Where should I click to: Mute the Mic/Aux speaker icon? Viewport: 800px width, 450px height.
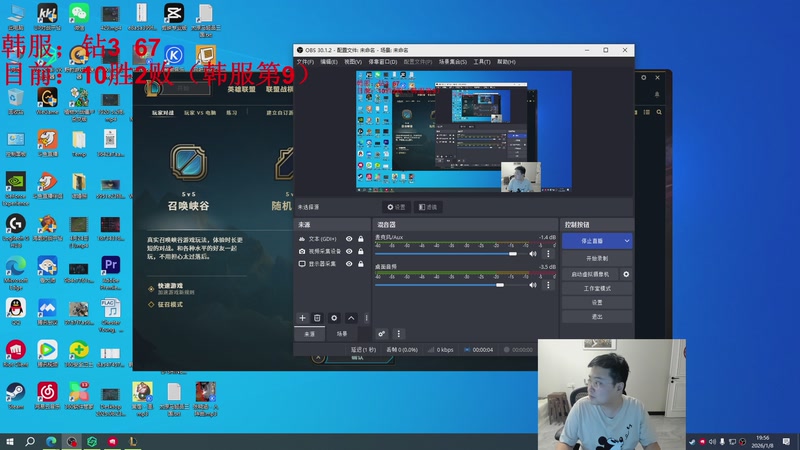[533, 254]
